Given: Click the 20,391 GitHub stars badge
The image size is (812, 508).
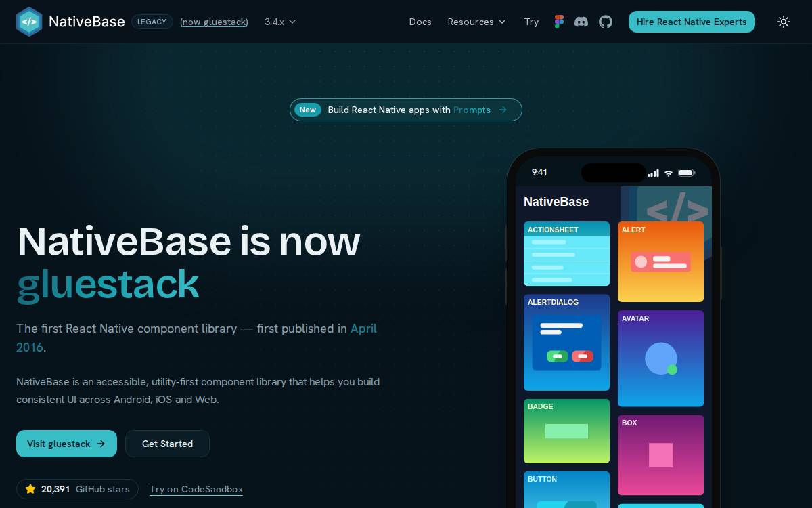Looking at the screenshot, I should pos(77,489).
